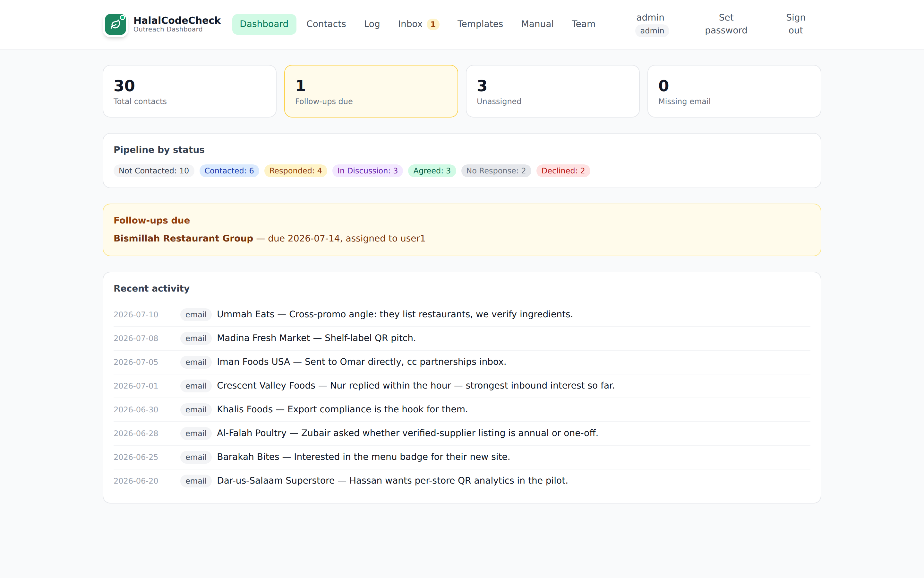Click the Ummah Eats activity entry
The height and width of the screenshot is (578, 924).
pyautogui.click(x=462, y=315)
